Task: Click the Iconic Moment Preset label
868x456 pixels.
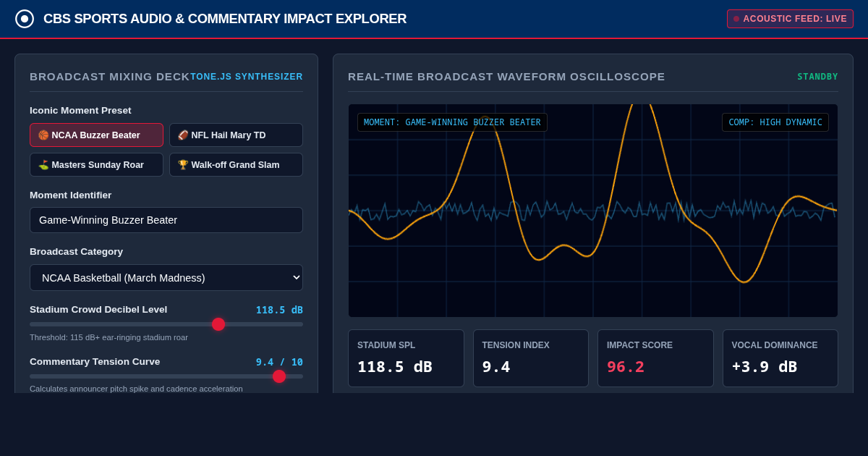Action: (80, 111)
